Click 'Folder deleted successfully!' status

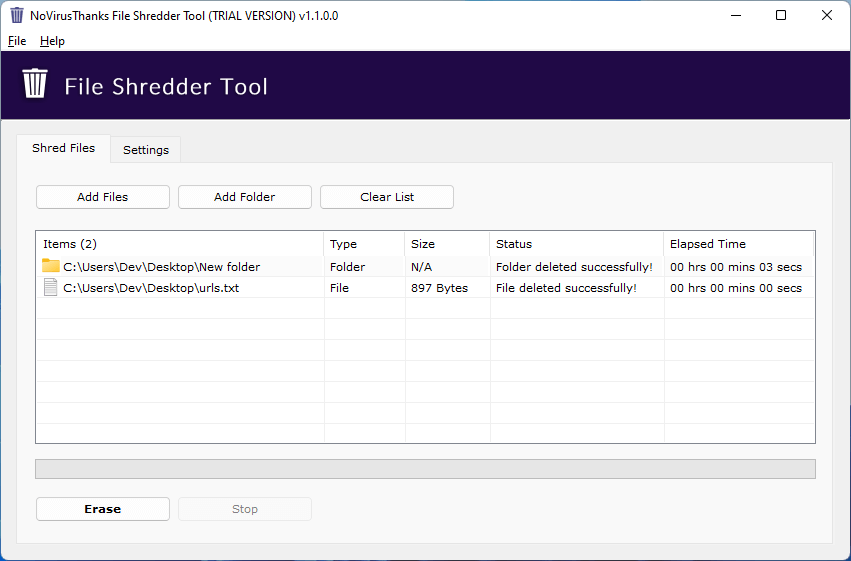click(574, 267)
